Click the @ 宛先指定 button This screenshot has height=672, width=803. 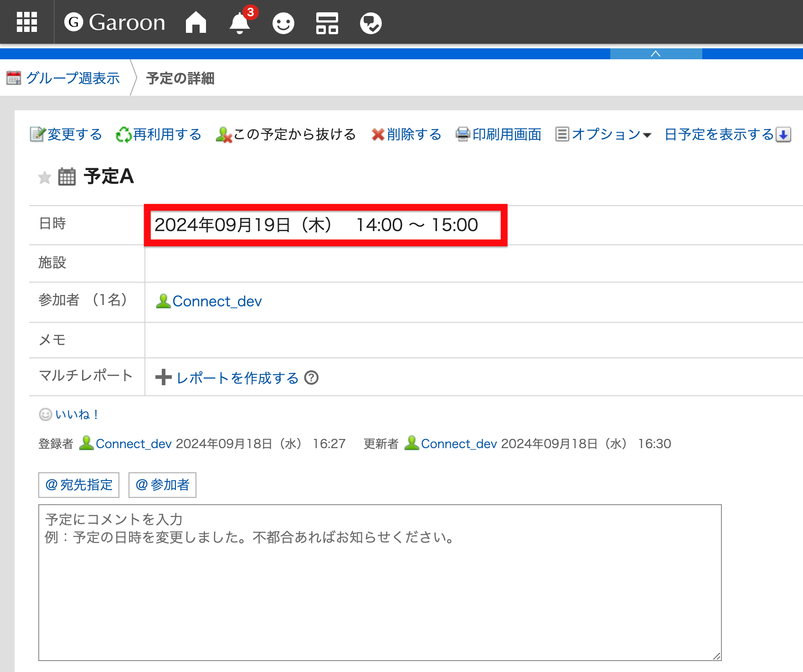(79, 485)
